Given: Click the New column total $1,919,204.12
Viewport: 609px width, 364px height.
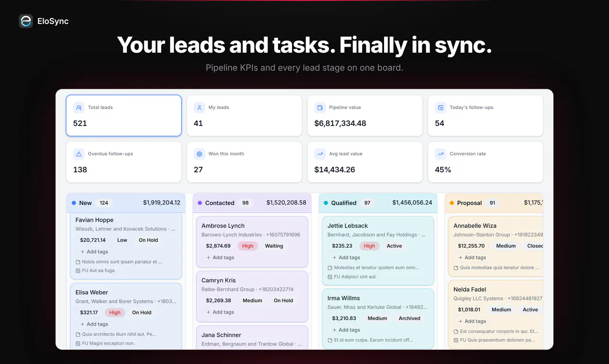Looking at the screenshot, I should point(162,203).
